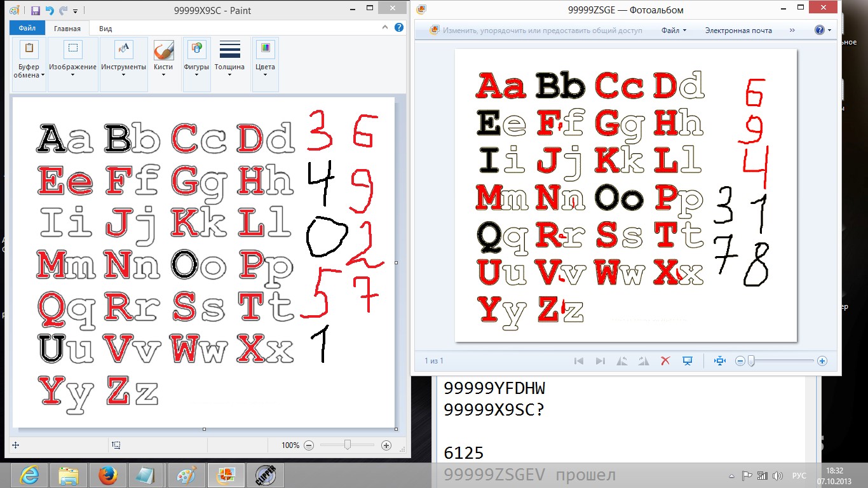Click Фотоальбом zoom in plus button
This screenshot has width=868, height=488.
tap(822, 361)
